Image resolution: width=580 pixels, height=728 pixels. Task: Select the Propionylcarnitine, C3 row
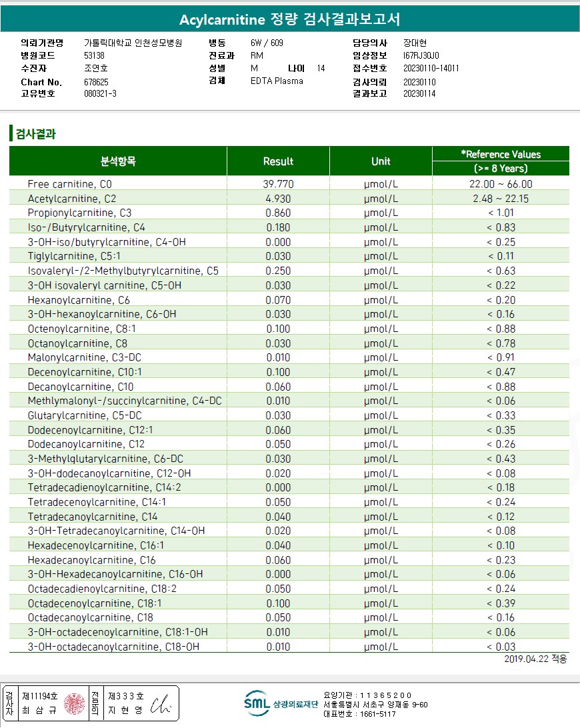(x=289, y=213)
